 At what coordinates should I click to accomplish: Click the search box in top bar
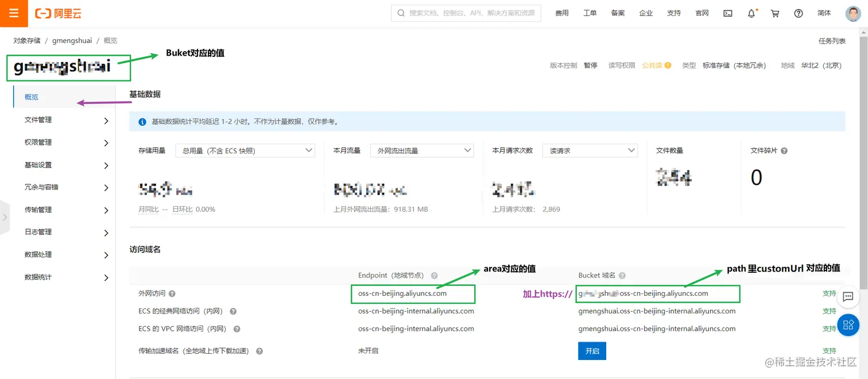pos(466,13)
